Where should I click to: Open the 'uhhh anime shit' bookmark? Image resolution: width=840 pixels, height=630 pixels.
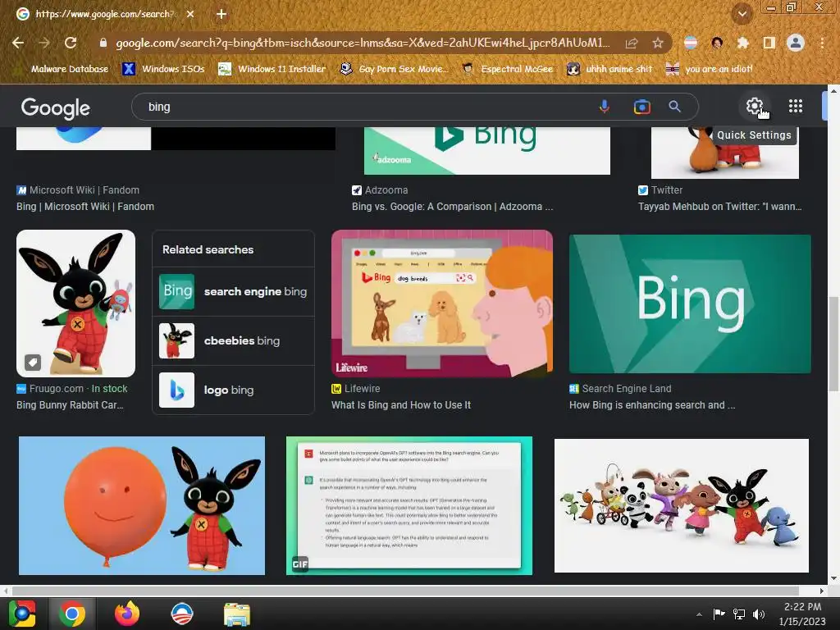click(609, 69)
